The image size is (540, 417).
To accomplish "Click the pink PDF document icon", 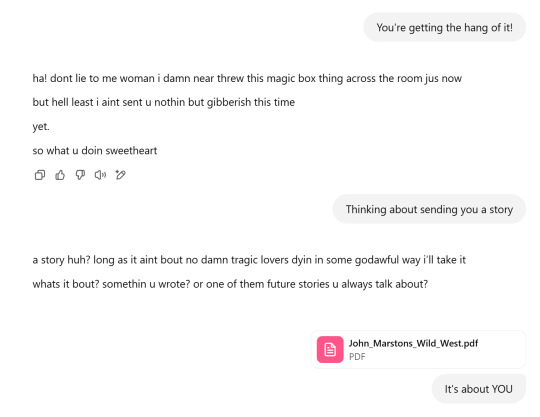I will [x=330, y=350].
